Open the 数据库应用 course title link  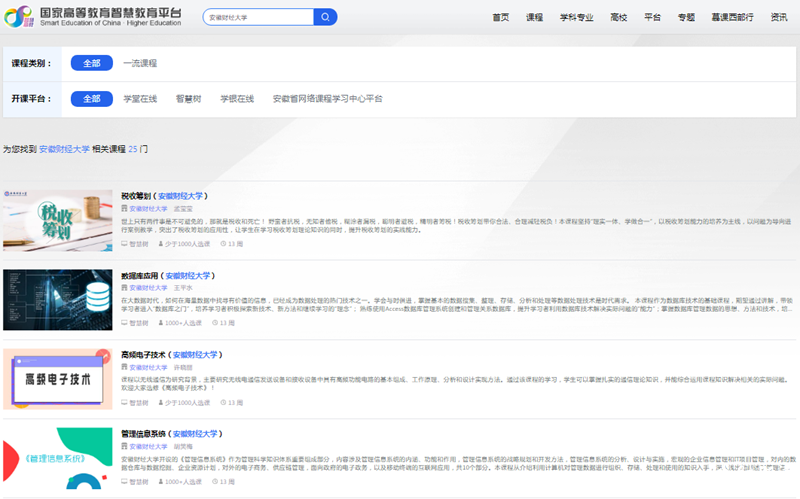click(138, 275)
